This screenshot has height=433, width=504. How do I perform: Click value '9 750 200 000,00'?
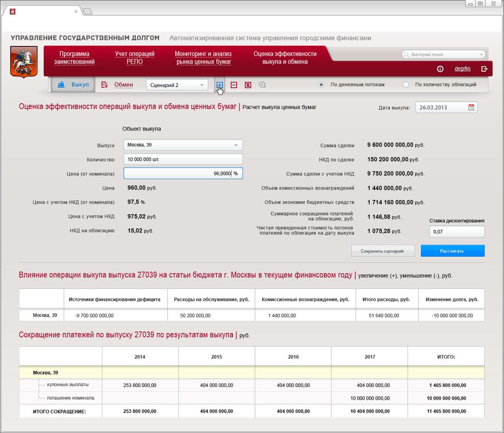click(390, 173)
